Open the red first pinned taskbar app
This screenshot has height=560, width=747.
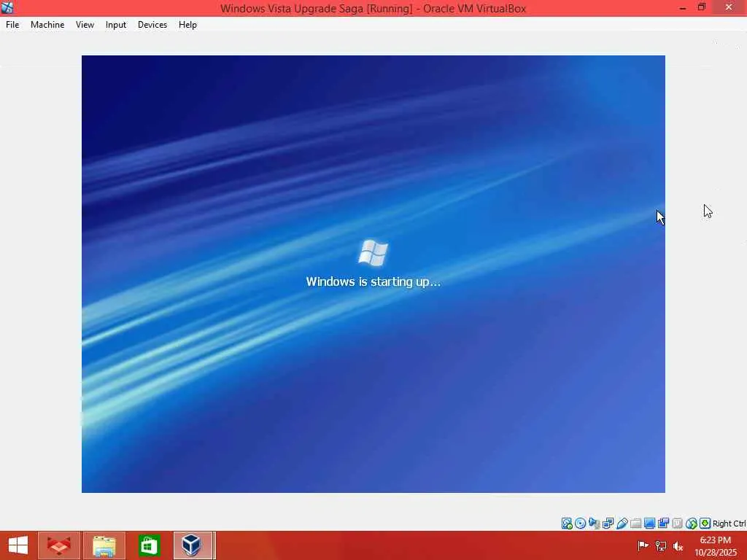click(x=58, y=545)
